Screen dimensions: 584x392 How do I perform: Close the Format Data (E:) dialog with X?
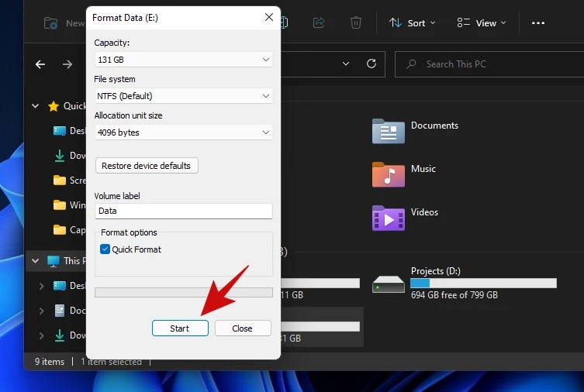[x=269, y=17]
